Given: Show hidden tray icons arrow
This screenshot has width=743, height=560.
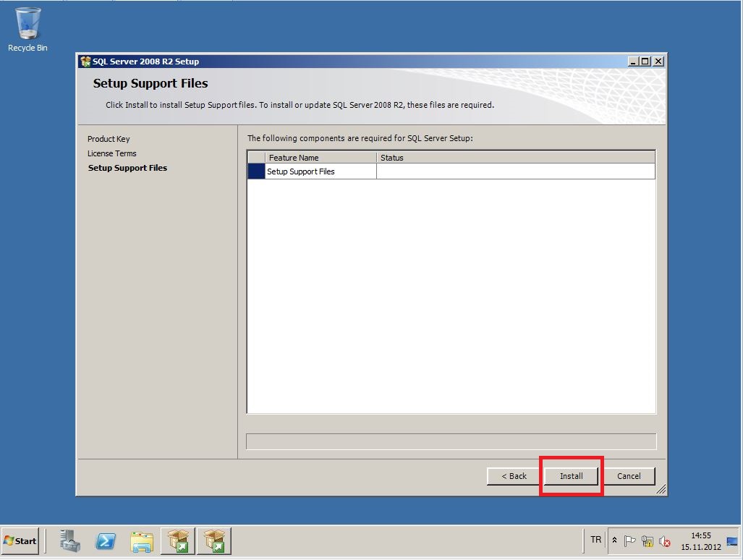Looking at the screenshot, I should 615,540.
